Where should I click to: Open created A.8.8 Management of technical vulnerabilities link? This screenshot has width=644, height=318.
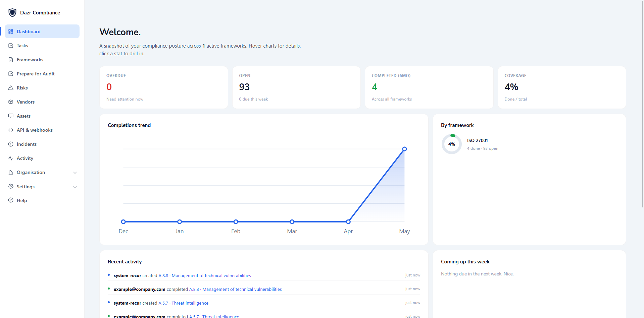point(205,275)
